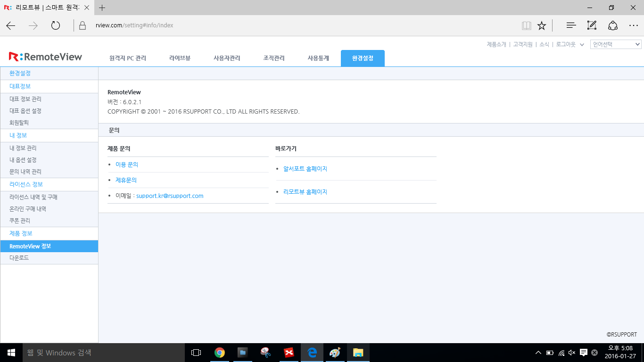Open the 이용 문의 link
Viewport: 644px width, 362px height.
tap(127, 165)
